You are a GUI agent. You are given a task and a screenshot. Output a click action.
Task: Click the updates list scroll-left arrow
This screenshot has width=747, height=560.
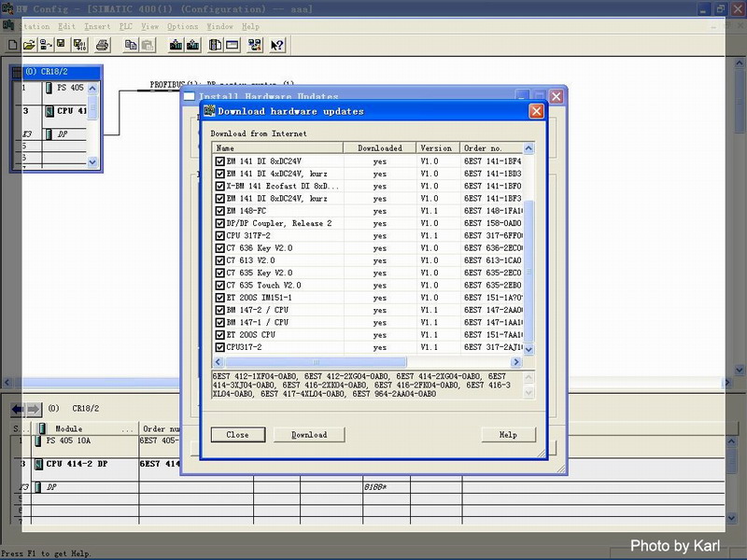[218, 362]
